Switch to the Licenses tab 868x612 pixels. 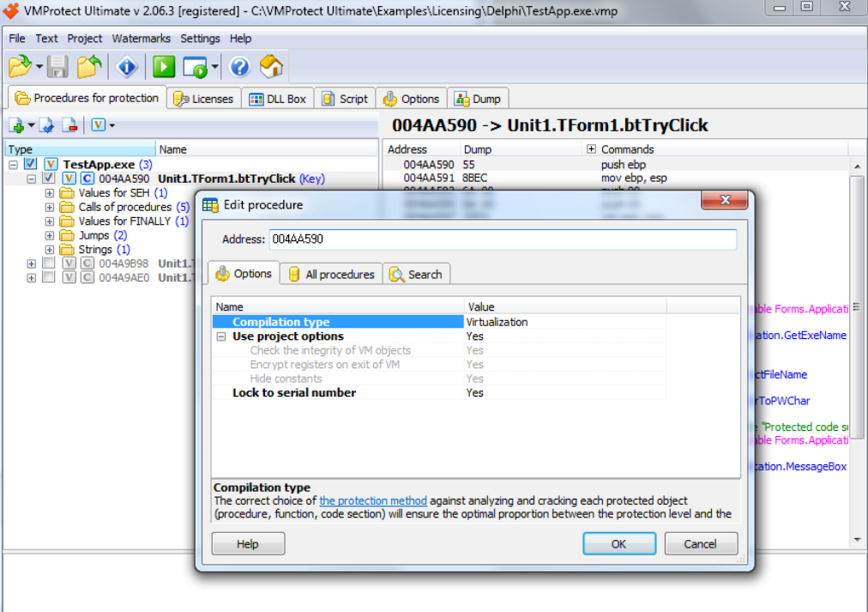[204, 99]
